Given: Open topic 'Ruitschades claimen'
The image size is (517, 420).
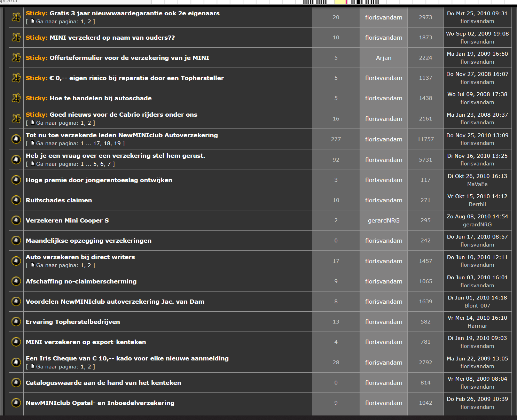Looking at the screenshot, I should (59, 200).
